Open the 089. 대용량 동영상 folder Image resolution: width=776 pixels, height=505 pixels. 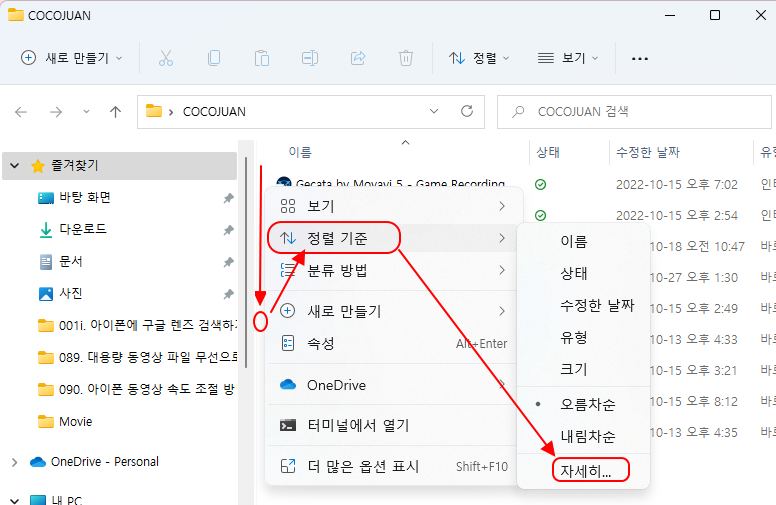click(138, 357)
